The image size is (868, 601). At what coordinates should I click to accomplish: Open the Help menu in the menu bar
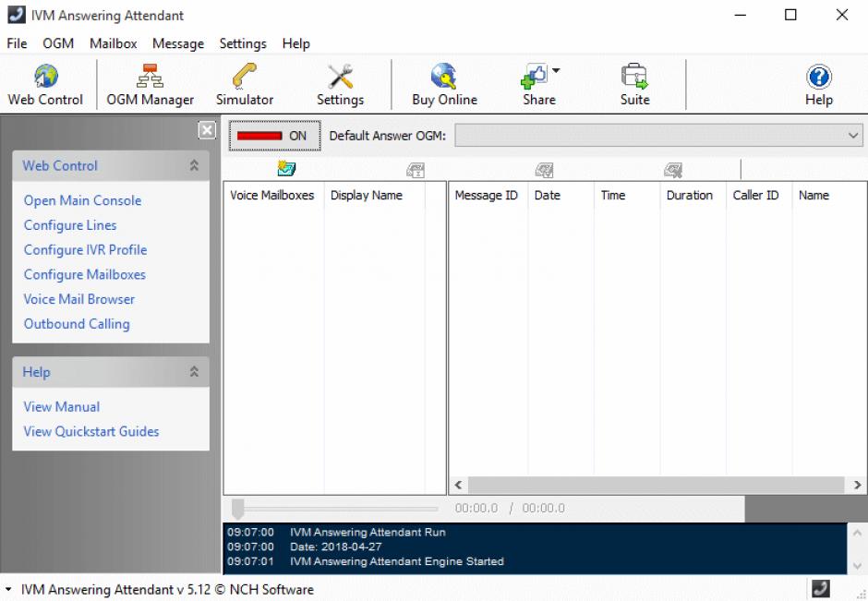(296, 43)
